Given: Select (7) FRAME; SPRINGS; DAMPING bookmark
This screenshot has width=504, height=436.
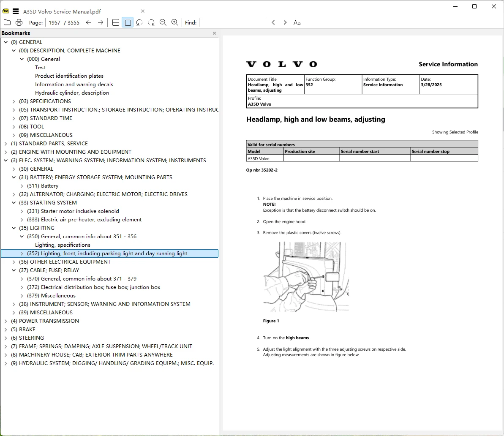Looking at the screenshot, I should (x=101, y=346).
